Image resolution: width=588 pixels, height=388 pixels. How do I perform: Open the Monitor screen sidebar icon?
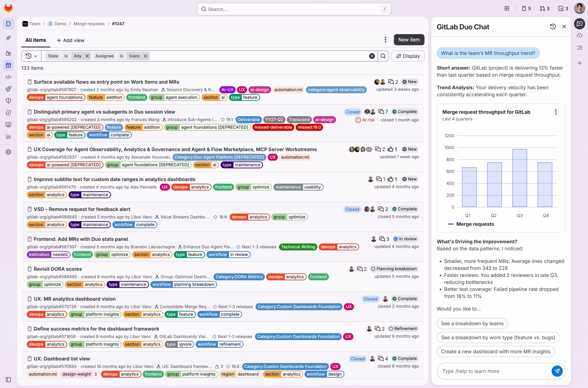tap(8, 124)
